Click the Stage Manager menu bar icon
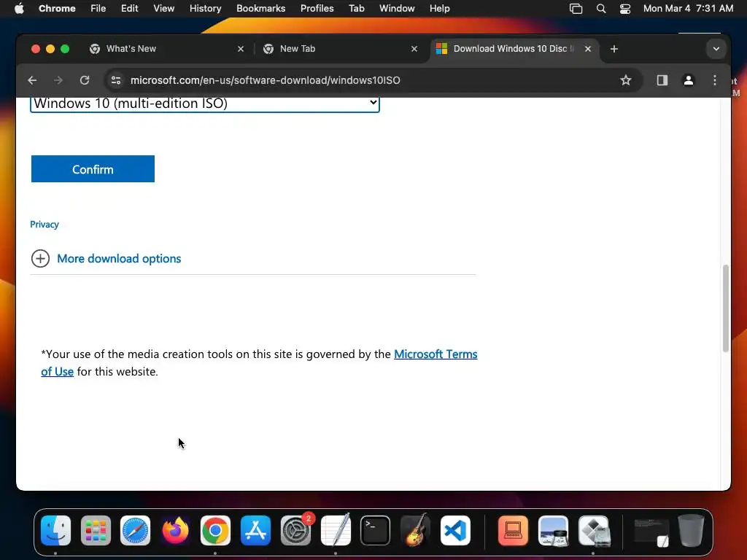Screen dimensions: 747x560 [x=576, y=9]
